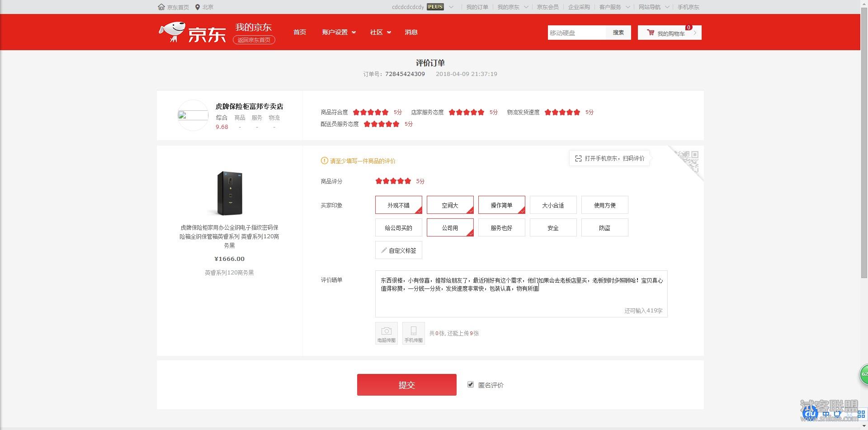Click the 搜索 search button

coord(618,33)
